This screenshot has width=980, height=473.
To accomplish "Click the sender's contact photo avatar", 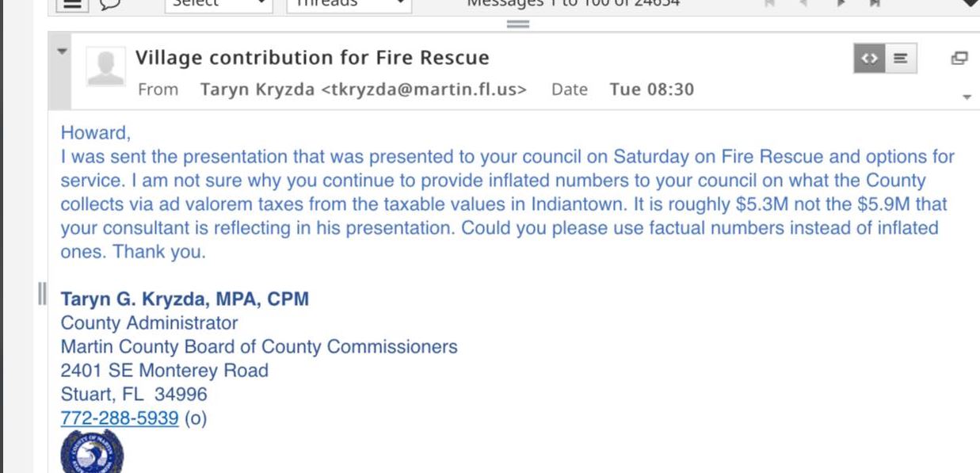I will click(x=105, y=67).
